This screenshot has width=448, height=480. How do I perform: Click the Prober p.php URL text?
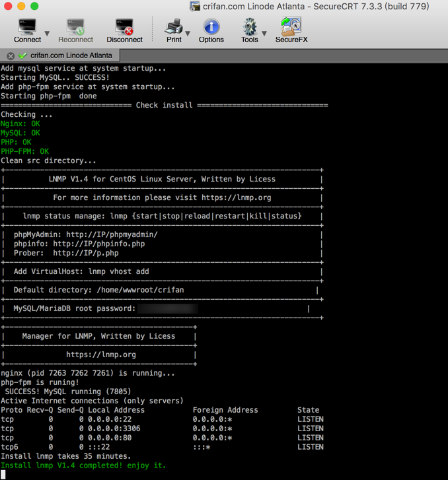point(86,253)
